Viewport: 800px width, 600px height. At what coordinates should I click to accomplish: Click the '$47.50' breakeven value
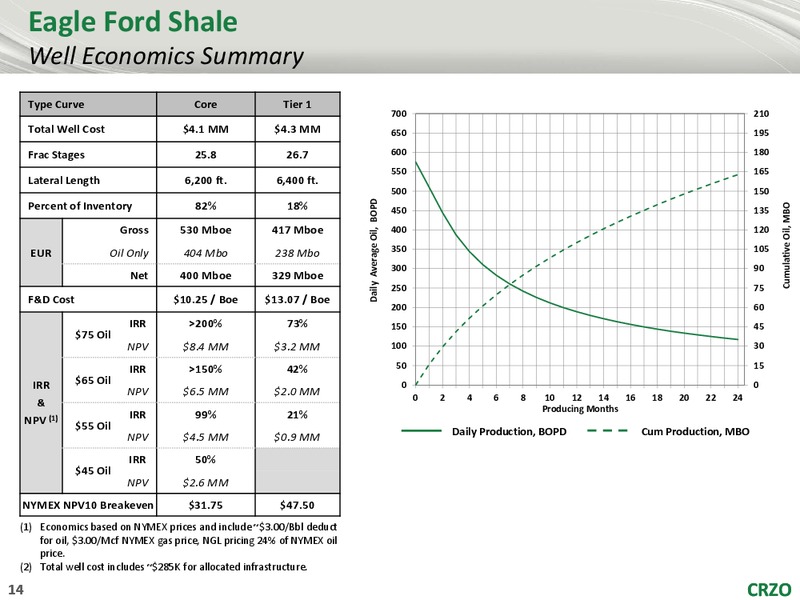pos(297,505)
